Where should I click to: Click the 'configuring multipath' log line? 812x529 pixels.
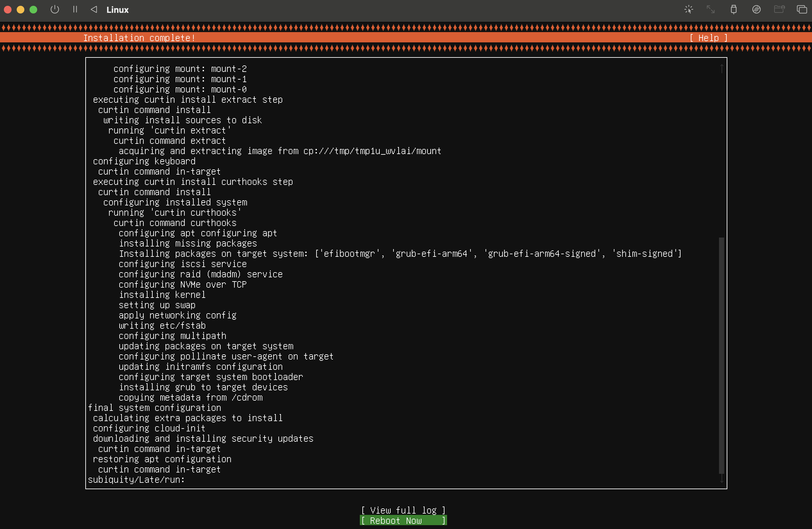click(x=172, y=336)
